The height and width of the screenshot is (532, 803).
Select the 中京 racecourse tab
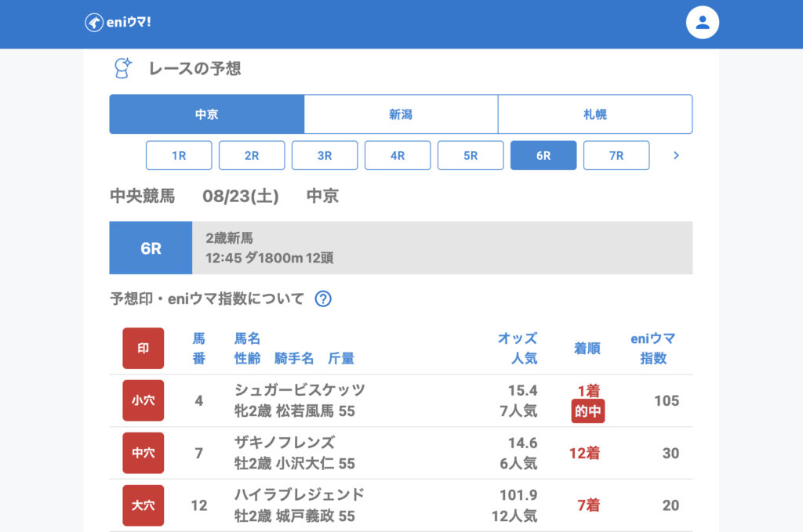tap(207, 114)
